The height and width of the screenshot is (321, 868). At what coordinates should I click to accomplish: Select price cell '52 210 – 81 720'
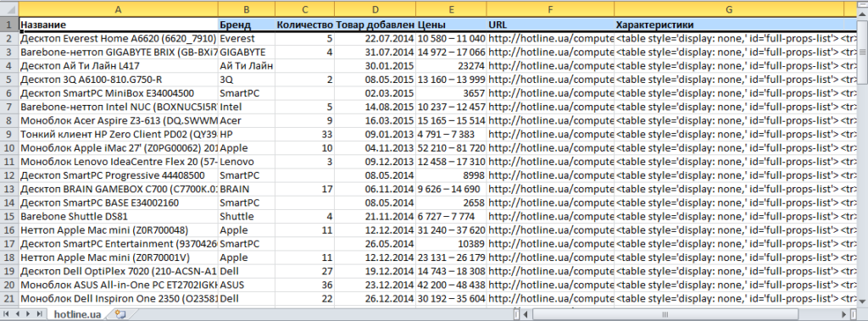451,147
